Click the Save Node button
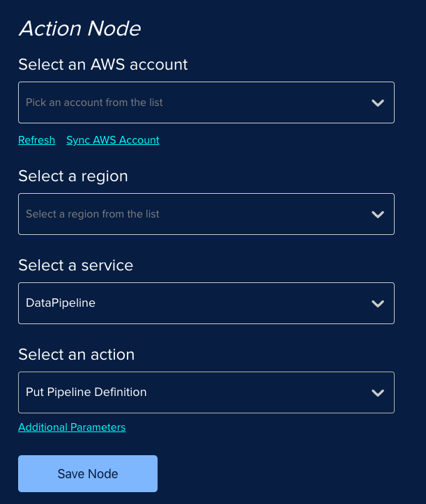 click(88, 473)
